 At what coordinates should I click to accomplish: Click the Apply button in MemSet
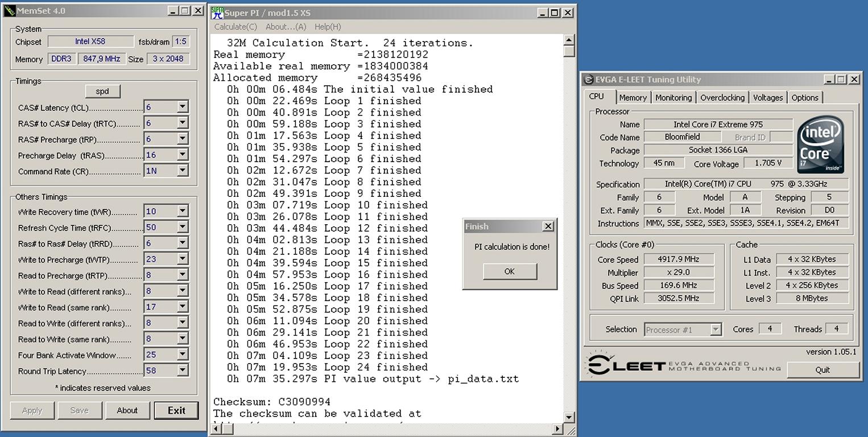(32, 410)
